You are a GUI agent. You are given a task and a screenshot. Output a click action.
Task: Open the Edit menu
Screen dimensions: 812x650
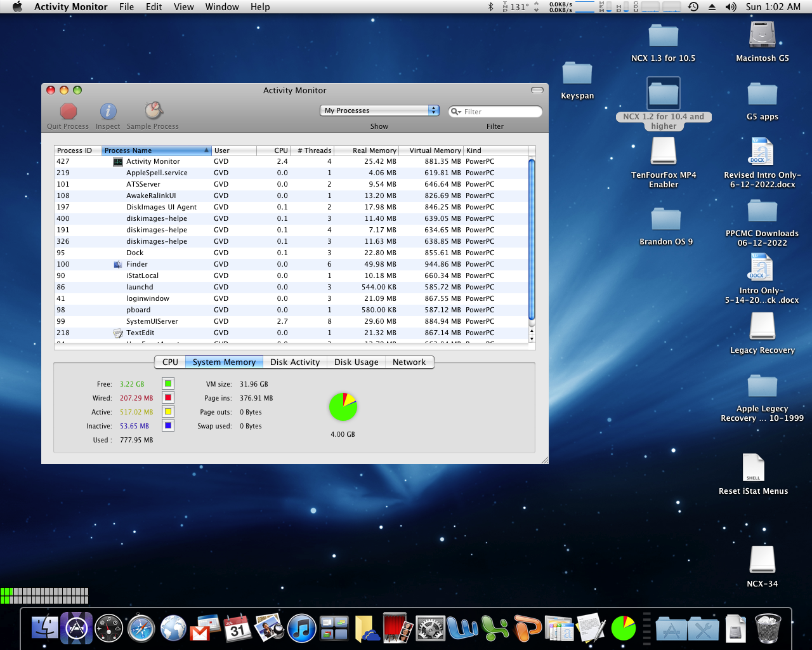[x=154, y=7]
